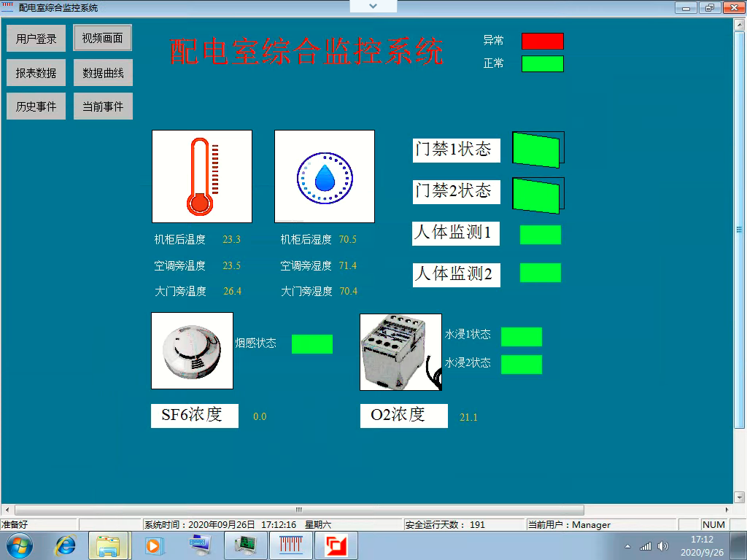Click the blue water droplet humidity icon
Screen dimensions: 747x560
(324, 175)
